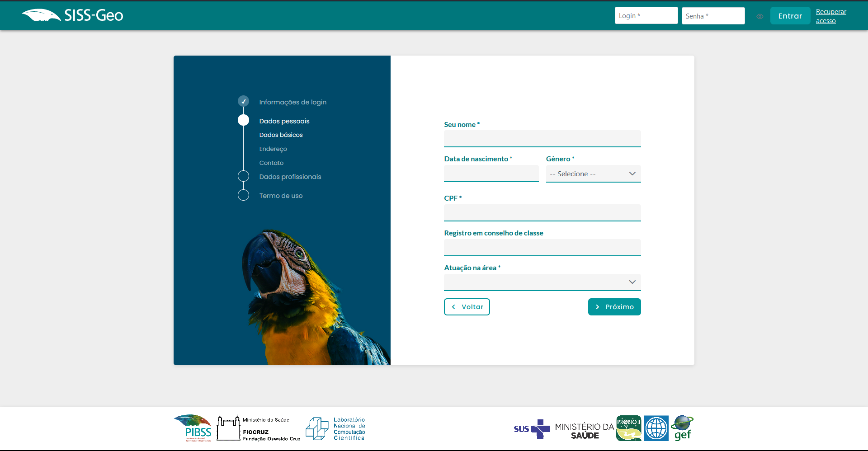Click the PIBSS logo in footer
This screenshot has width=868, height=451.
tap(193, 428)
